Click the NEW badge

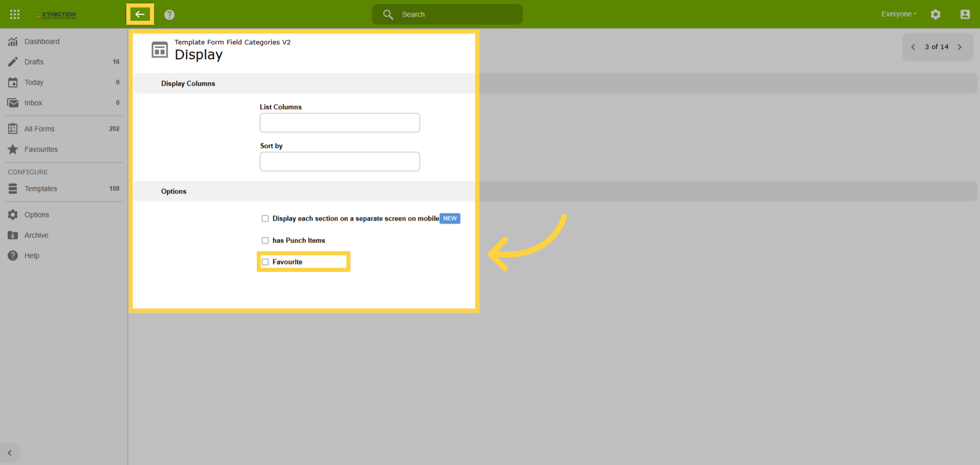450,218
